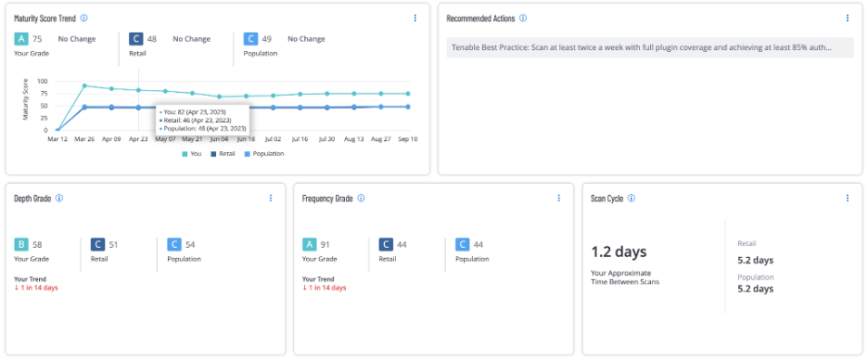
Task: Toggle the Retail series in chart legend
Action: (x=223, y=154)
